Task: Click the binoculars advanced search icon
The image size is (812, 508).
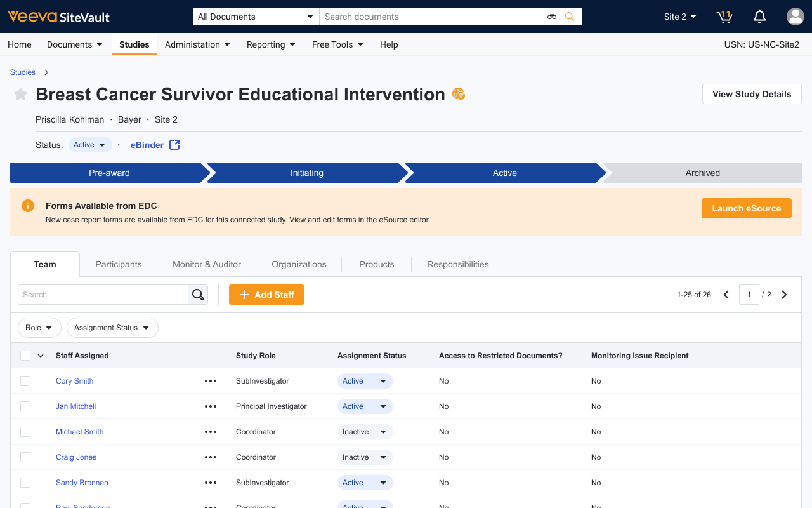Action: click(x=552, y=17)
